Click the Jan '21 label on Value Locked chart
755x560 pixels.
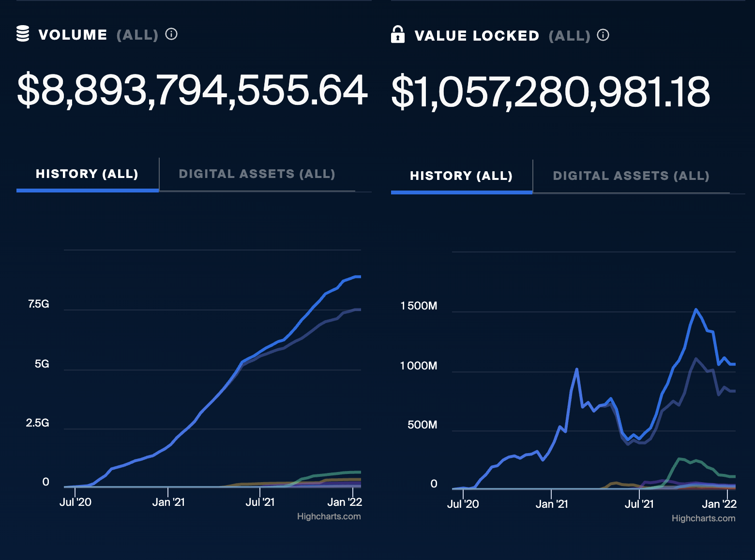[x=552, y=504]
